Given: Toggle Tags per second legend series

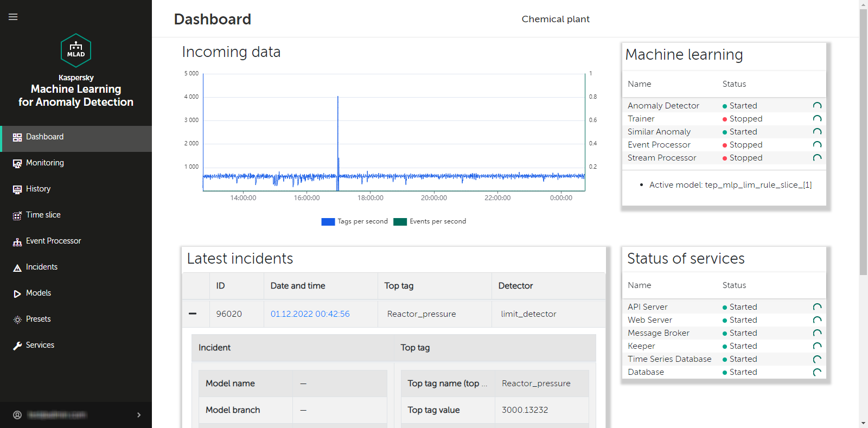Looking at the screenshot, I should coord(355,221).
